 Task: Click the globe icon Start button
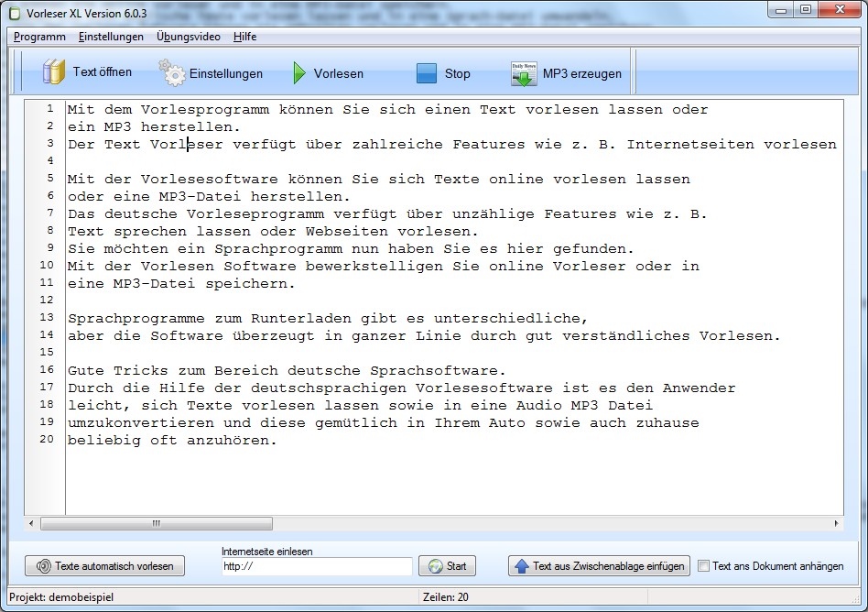[434, 566]
